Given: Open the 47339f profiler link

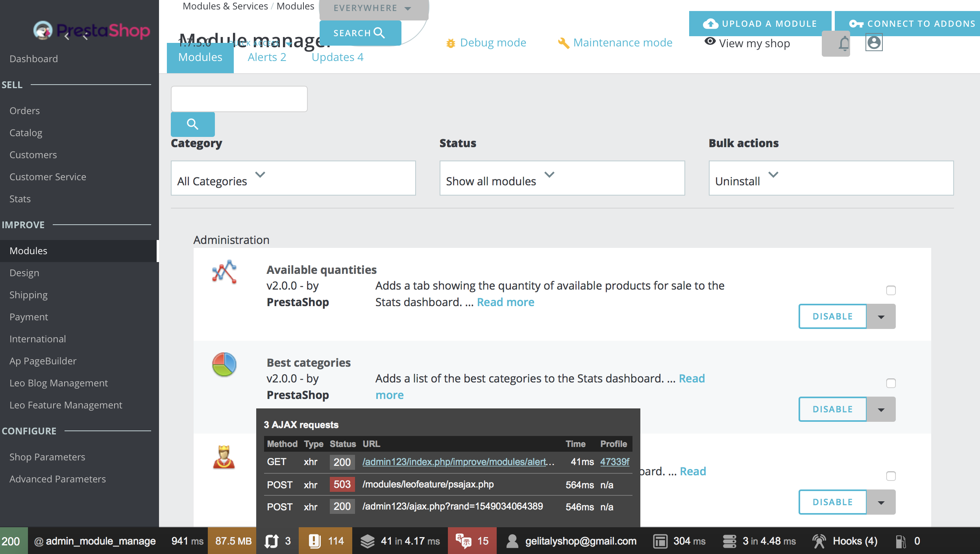Looking at the screenshot, I should point(614,462).
